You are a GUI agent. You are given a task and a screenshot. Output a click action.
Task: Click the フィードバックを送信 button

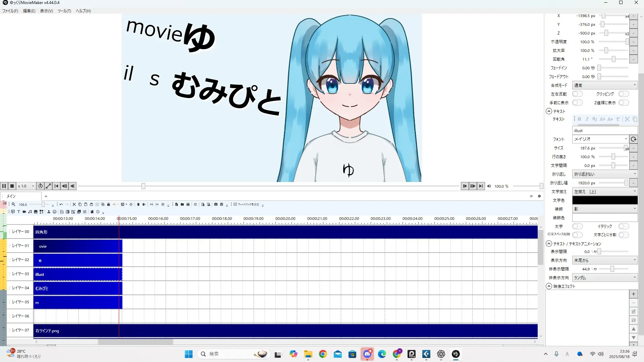[247, 204]
